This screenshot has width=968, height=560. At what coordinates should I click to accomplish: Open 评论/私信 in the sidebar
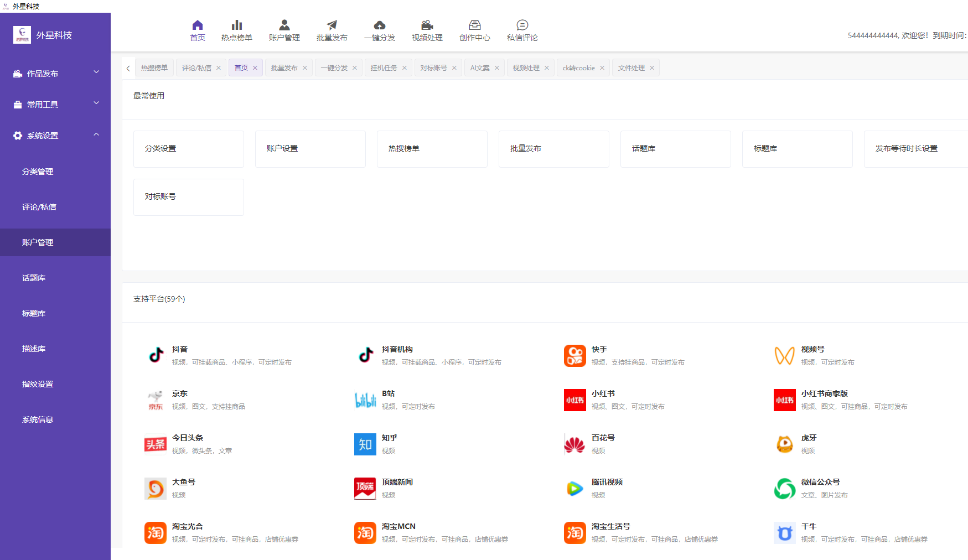coord(39,207)
